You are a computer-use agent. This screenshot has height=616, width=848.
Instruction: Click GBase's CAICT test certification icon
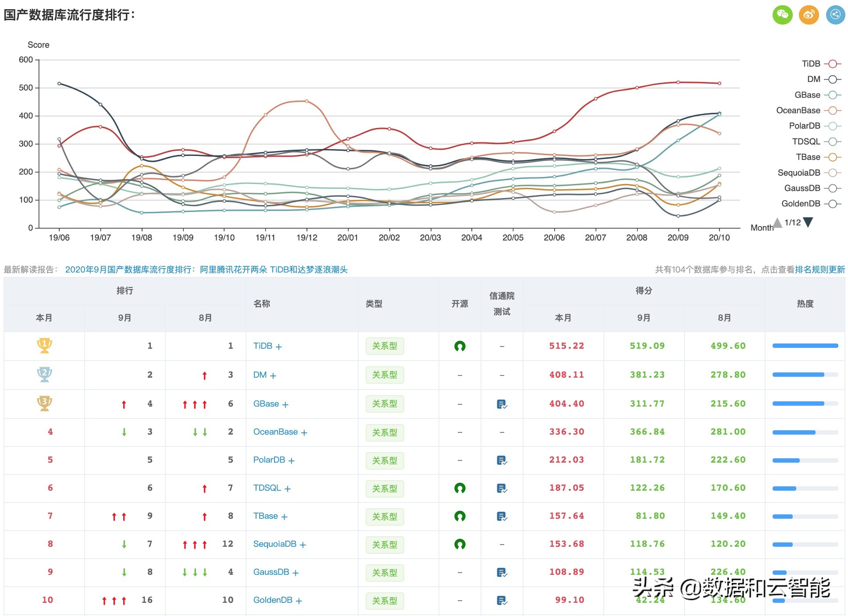(x=502, y=404)
